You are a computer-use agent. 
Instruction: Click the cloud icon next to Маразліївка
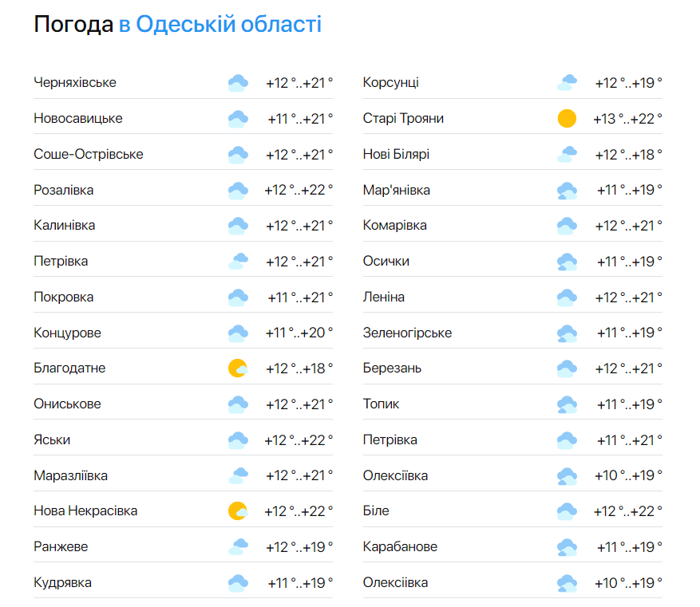pos(238,476)
